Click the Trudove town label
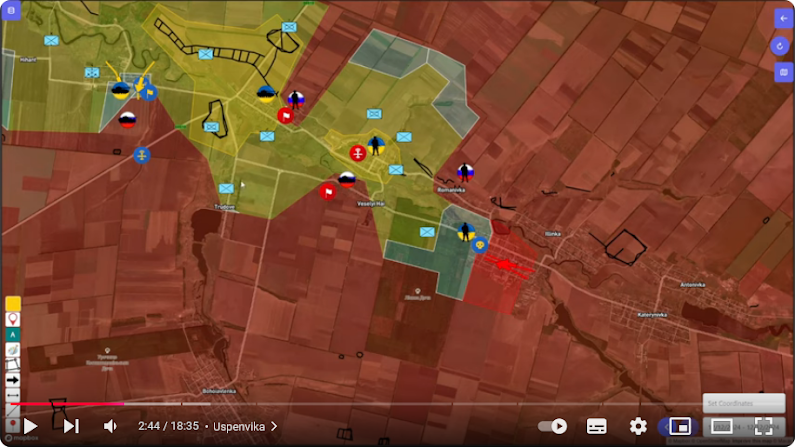The height and width of the screenshot is (447, 795). tap(225, 207)
